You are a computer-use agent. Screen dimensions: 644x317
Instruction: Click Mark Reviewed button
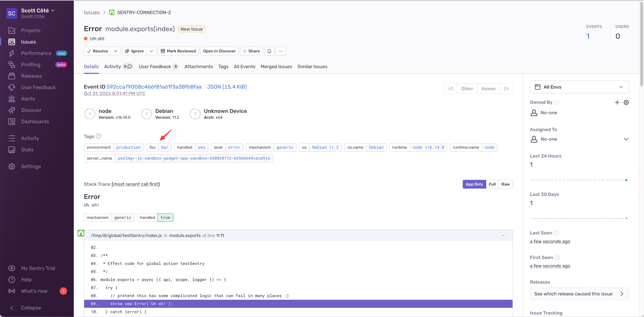coord(178,51)
